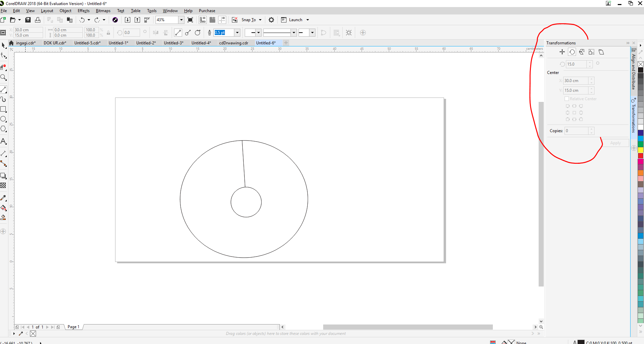This screenshot has height=344, width=644.
Task: Click the Purchase menu item
Action: [207, 11]
